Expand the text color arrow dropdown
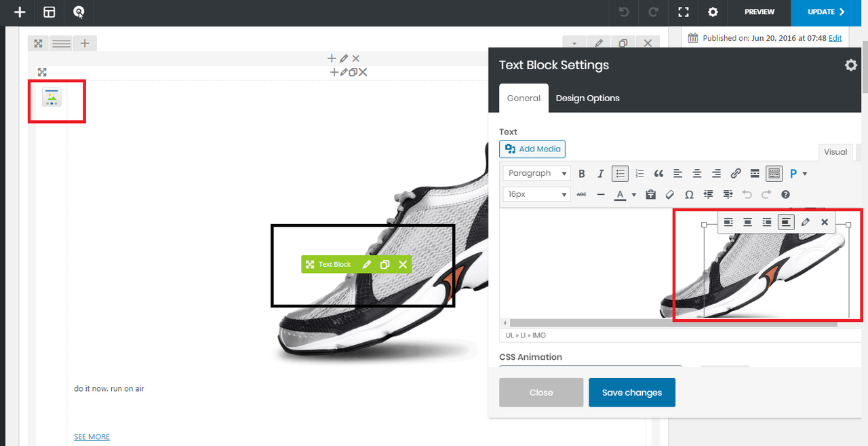The height and width of the screenshot is (446, 868). click(634, 195)
